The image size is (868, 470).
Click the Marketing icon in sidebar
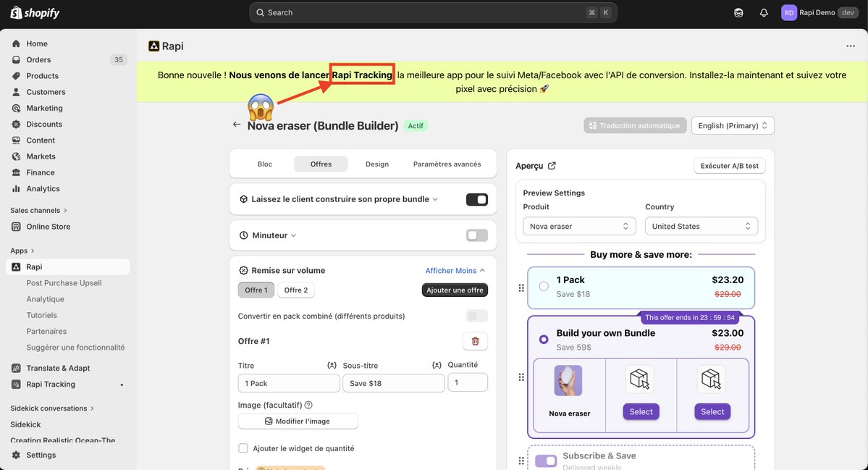point(16,108)
